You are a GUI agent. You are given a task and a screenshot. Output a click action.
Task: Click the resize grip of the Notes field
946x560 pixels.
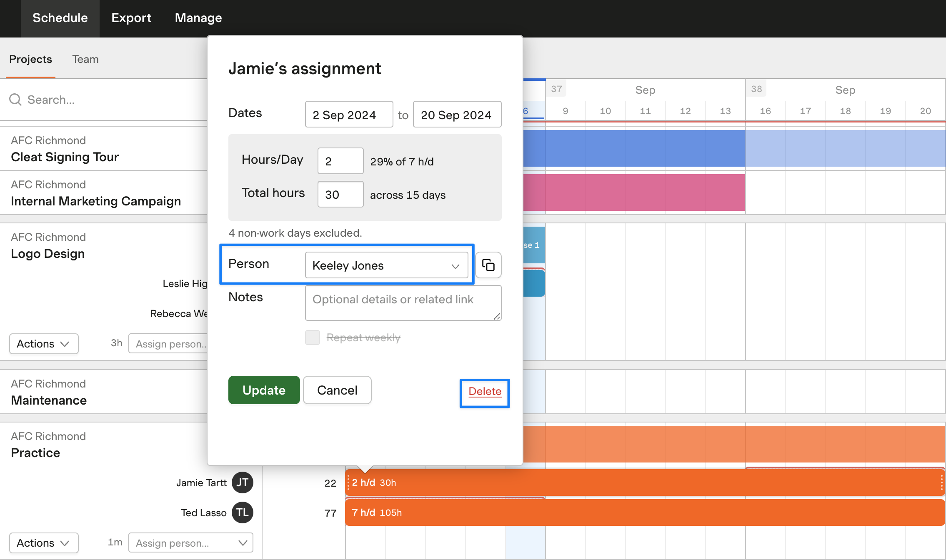click(x=497, y=316)
